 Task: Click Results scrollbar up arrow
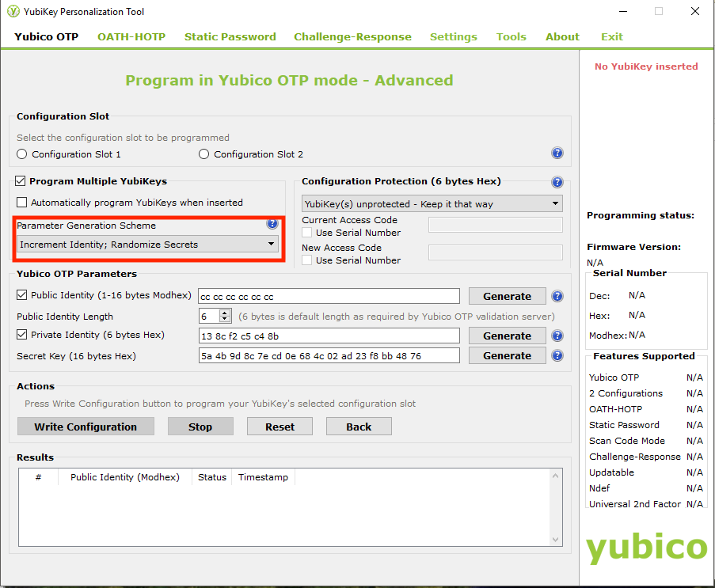click(555, 476)
